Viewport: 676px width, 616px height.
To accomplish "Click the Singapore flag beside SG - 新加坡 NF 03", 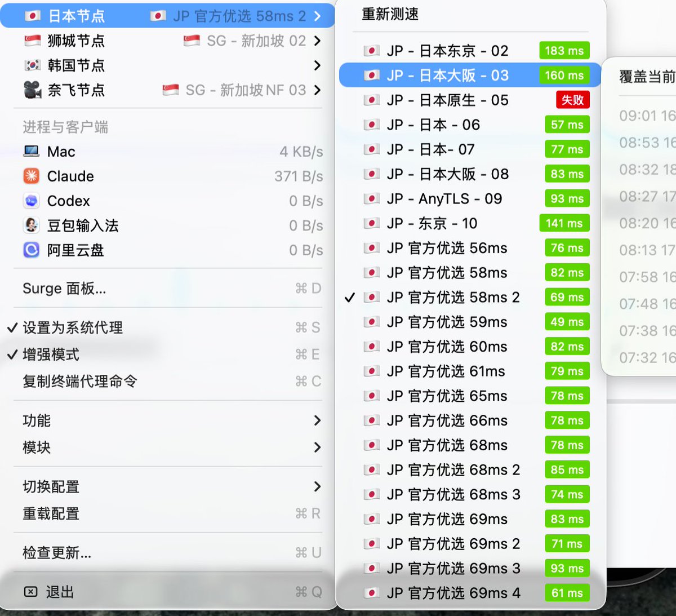I will pos(171,90).
